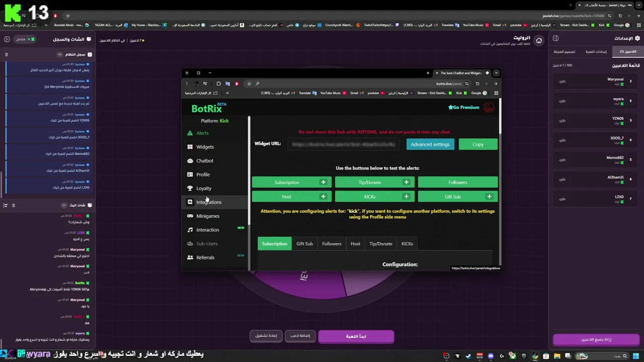Collapse Jawlah settings panel toggle icon
The width and height of the screenshot is (644, 362).
556,38
